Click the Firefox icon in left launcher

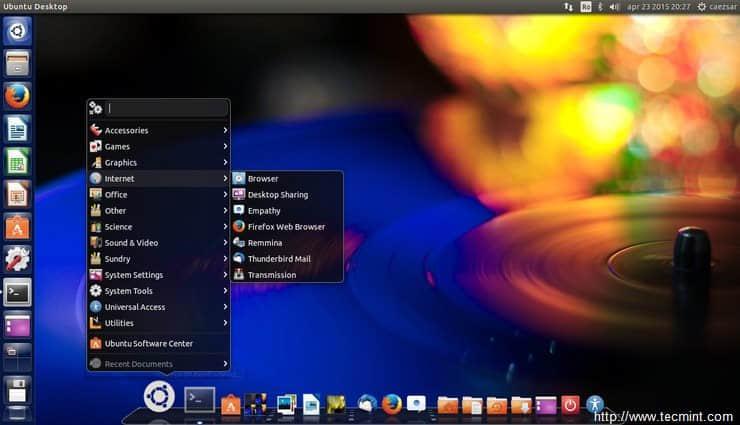click(x=17, y=96)
